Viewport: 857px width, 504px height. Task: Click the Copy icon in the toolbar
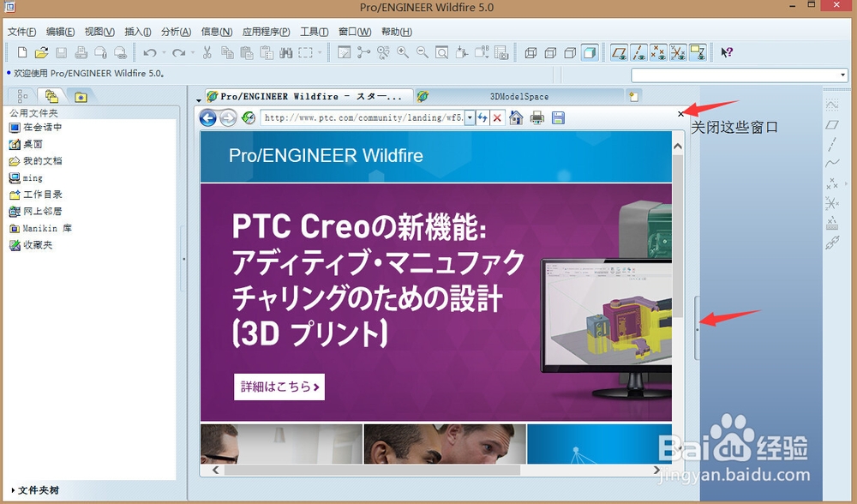[227, 52]
